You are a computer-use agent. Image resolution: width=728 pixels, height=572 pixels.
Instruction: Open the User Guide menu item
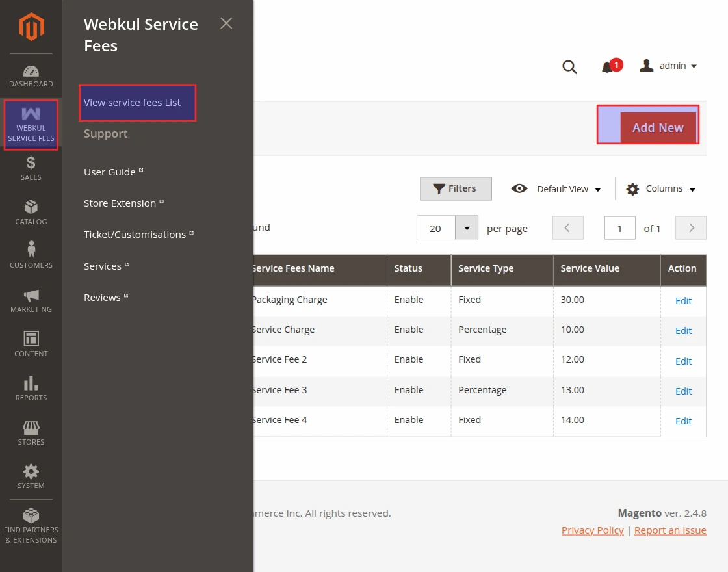point(109,172)
